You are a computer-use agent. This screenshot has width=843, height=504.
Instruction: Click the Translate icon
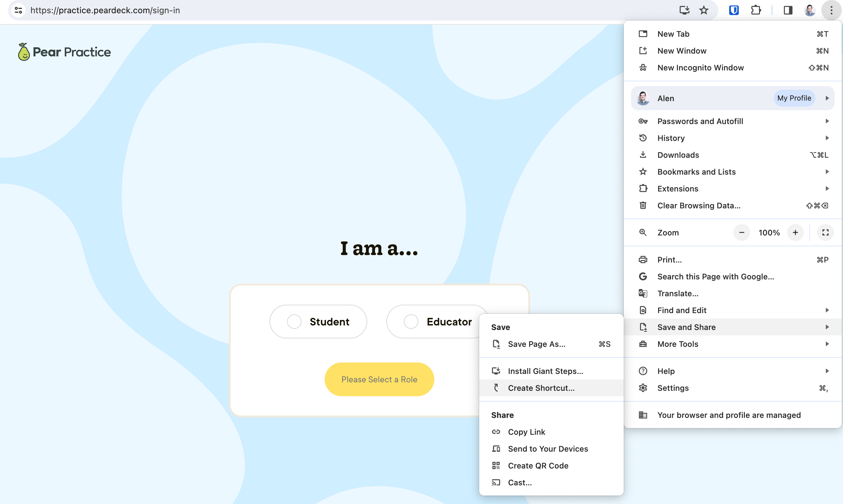[x=643, y=294]
